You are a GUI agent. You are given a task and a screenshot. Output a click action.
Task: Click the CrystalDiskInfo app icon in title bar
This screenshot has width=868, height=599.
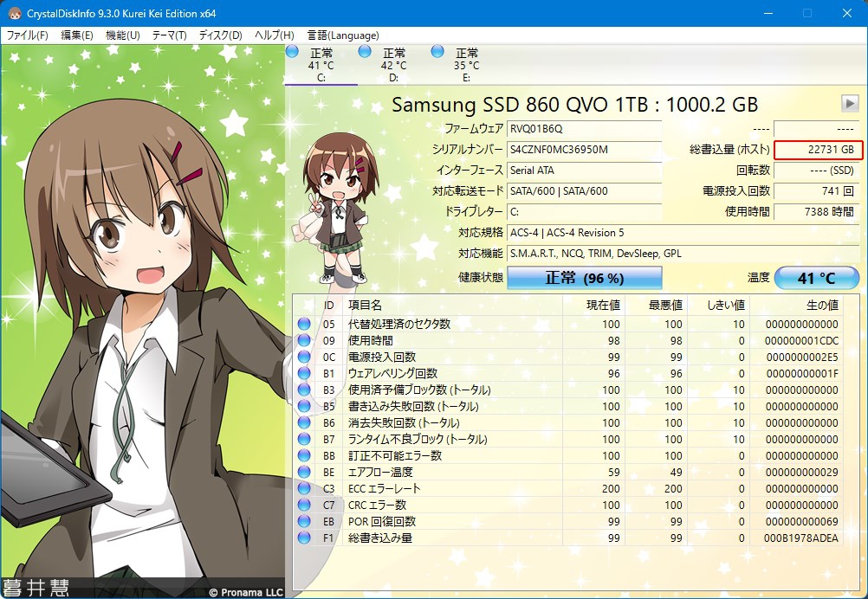[14, 14]
